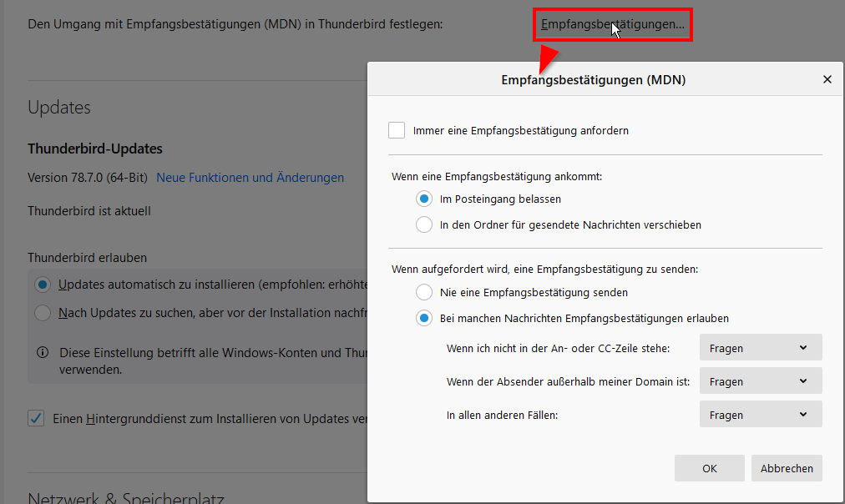Viewport: 845px width, 504px height.
Task: Select Updates automatisch zu installieren option
Action: pos(43,285)
